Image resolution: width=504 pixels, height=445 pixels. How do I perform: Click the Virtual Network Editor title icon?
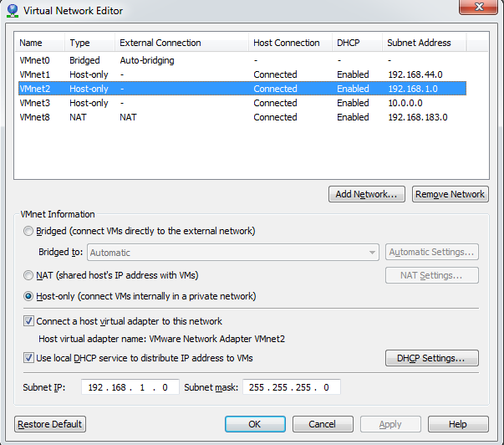coord(13,11)
